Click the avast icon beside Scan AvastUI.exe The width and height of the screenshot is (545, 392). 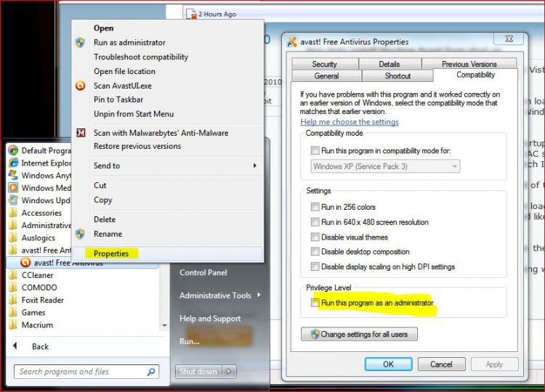pyautogui.click(x=80, y=86)
